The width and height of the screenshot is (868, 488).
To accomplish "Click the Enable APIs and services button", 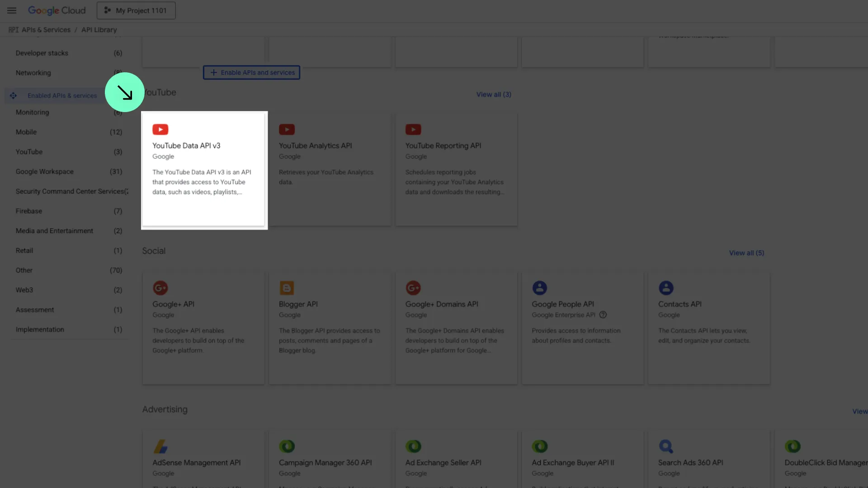I will 251,72.
